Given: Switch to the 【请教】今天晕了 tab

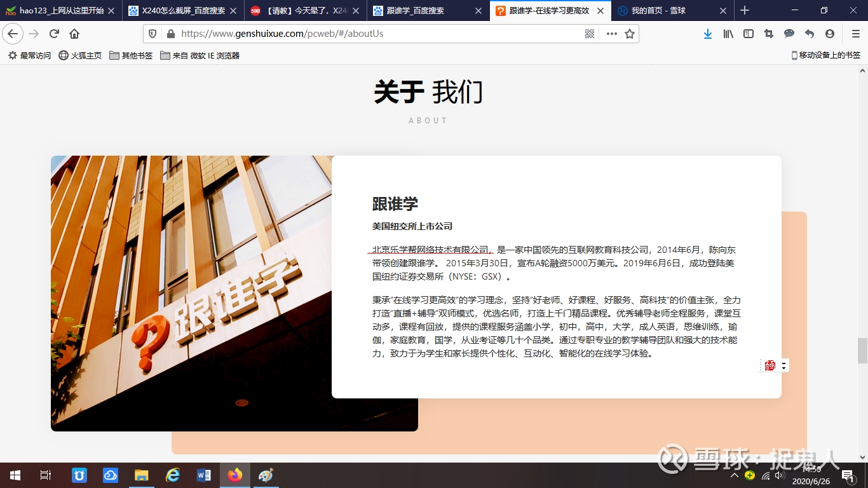Looking at the screenshot, I should tap(306, 11).
